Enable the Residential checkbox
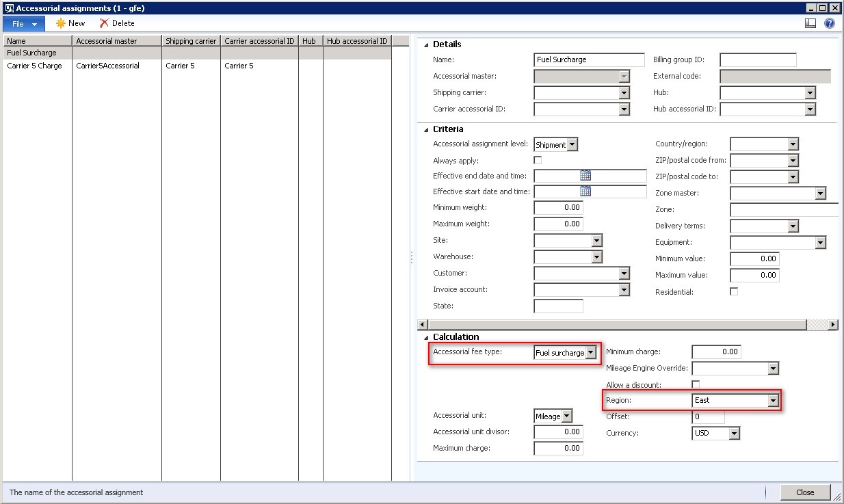This screenshot has width=844, height=504. [734, 291]
